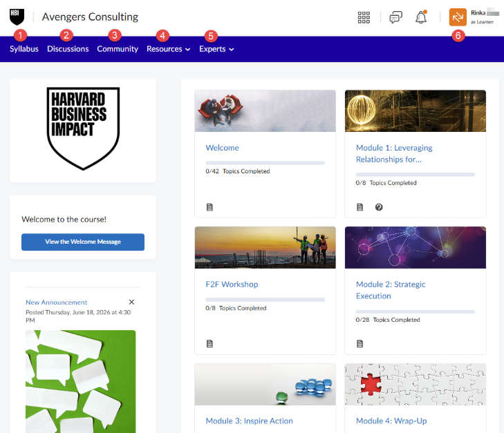Open the F2F Workshop module link

pos(232,285)
